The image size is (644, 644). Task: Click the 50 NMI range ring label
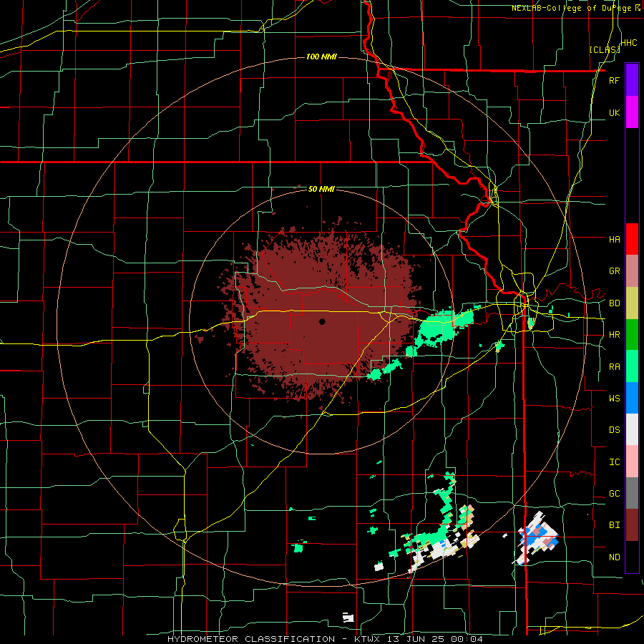[x=321, y=190]
